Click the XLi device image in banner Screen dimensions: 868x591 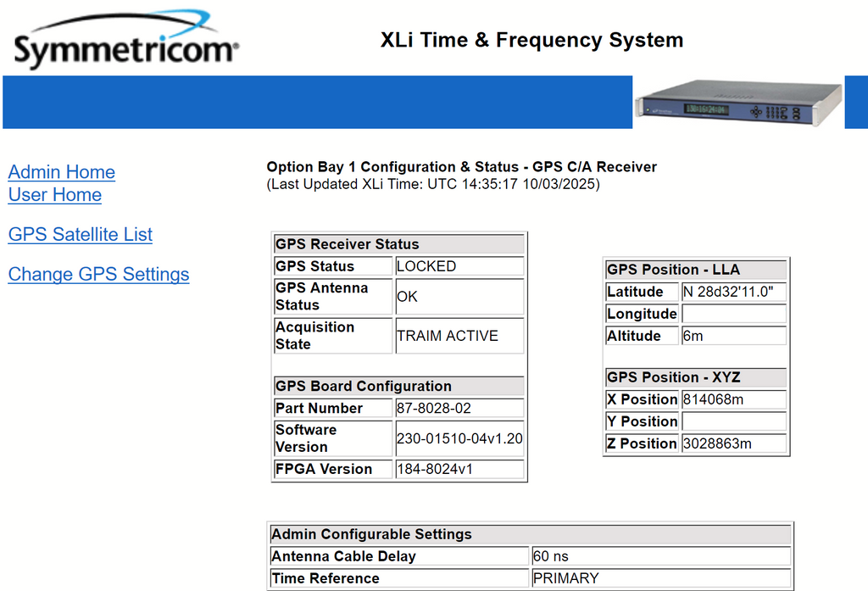click(737, 103)
